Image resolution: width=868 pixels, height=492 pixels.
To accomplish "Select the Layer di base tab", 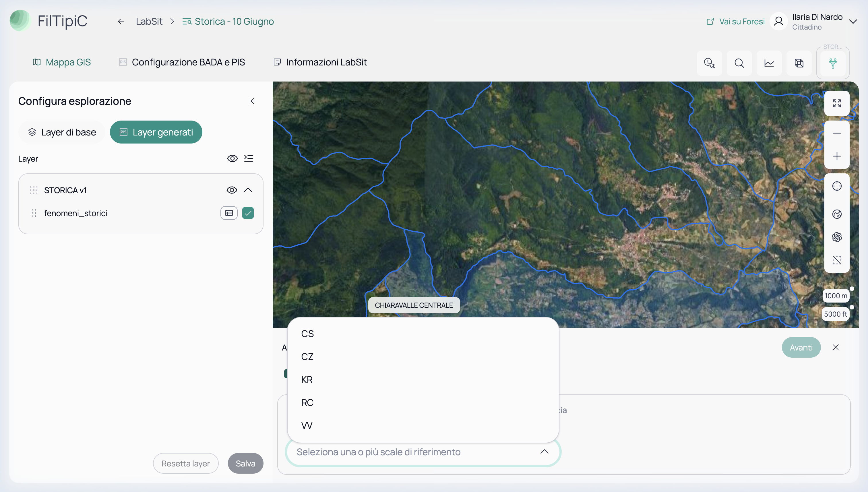I will [x=62, y=132].
